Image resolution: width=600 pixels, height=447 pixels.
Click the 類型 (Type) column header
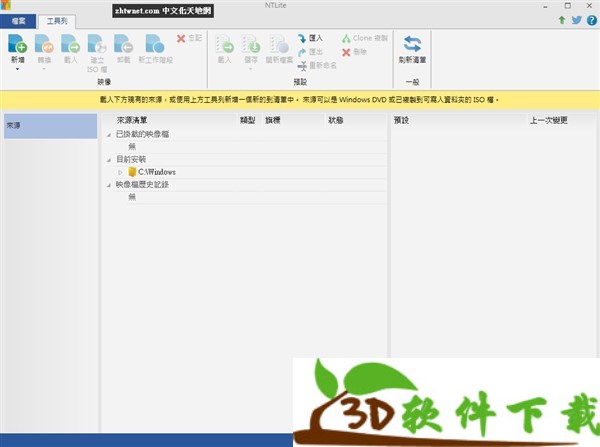point(247,120)
